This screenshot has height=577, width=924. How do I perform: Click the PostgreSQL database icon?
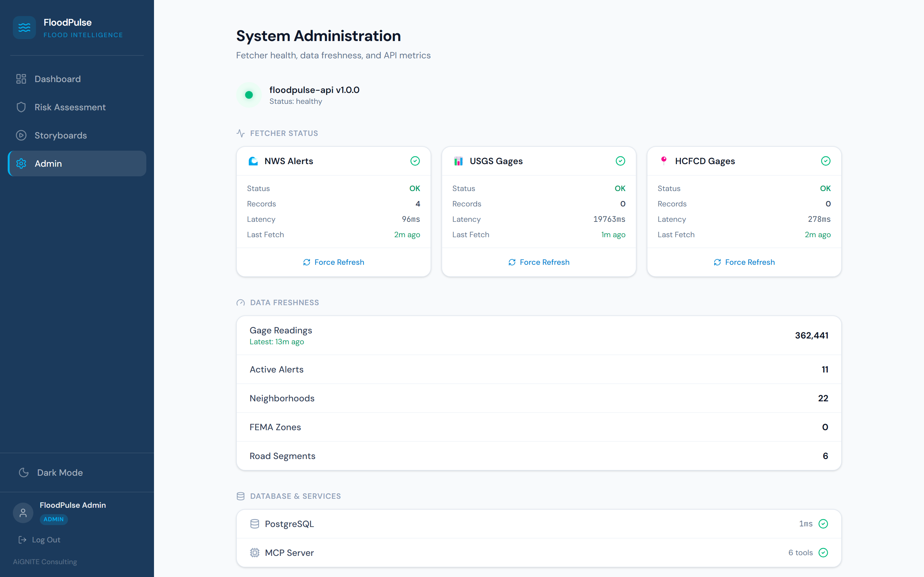tap(255, 523)
